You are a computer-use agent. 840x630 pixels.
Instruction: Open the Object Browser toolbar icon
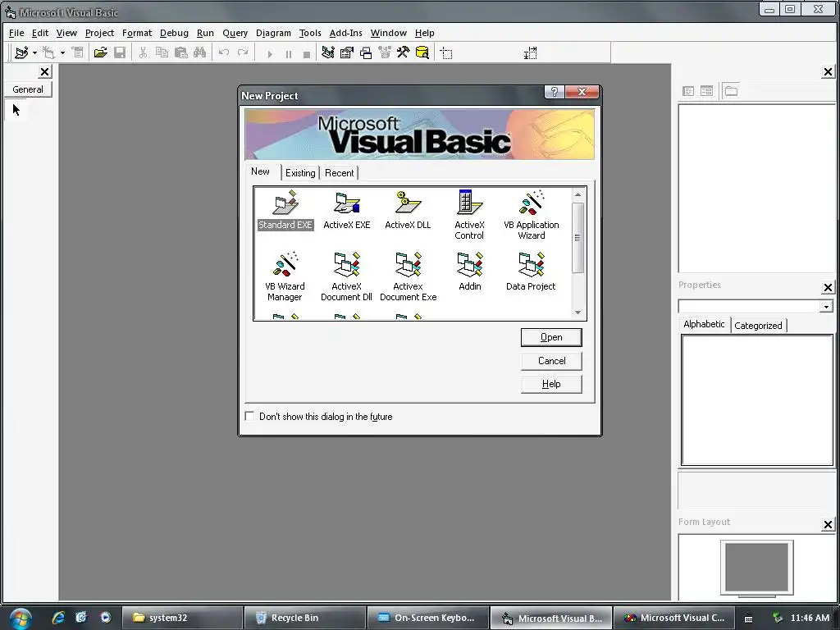coord(385,52)
